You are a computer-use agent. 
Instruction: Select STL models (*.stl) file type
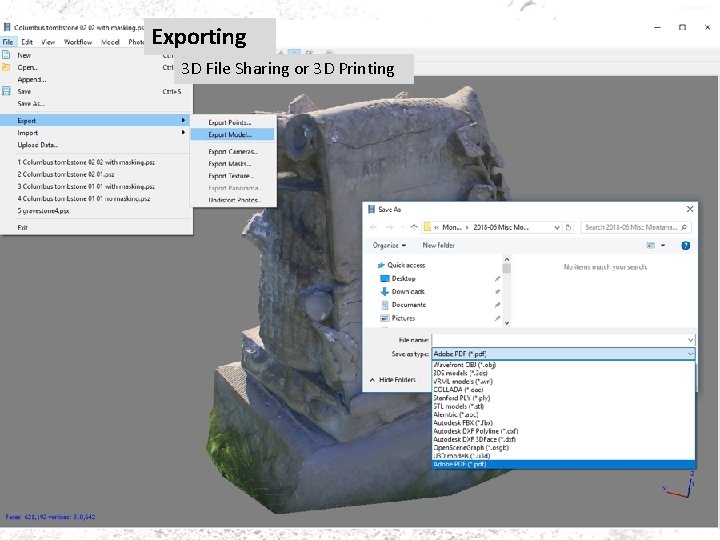563,406
